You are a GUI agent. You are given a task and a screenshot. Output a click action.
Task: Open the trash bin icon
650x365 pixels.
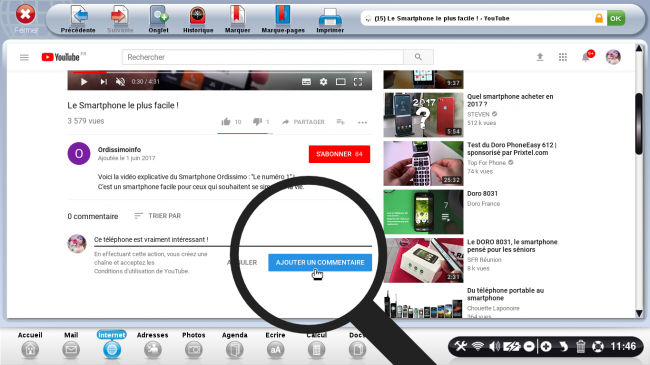click(580, 346)
